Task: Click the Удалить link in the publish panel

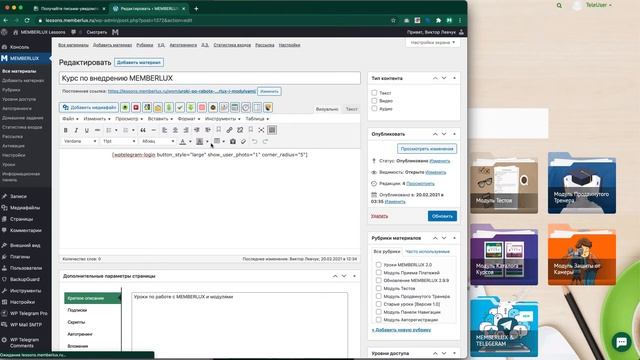Action: click(379, 216)
